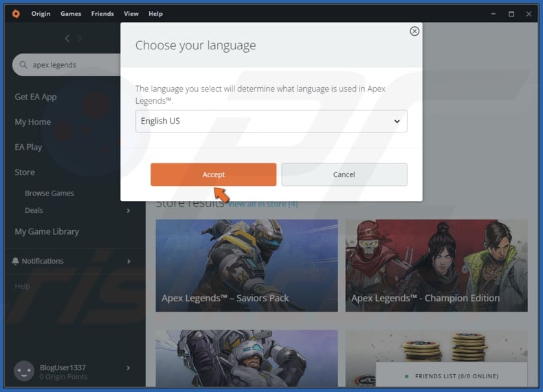Open the Origin menu
The height and width of the screenshot is (392, 543).
tap(41, 14)
